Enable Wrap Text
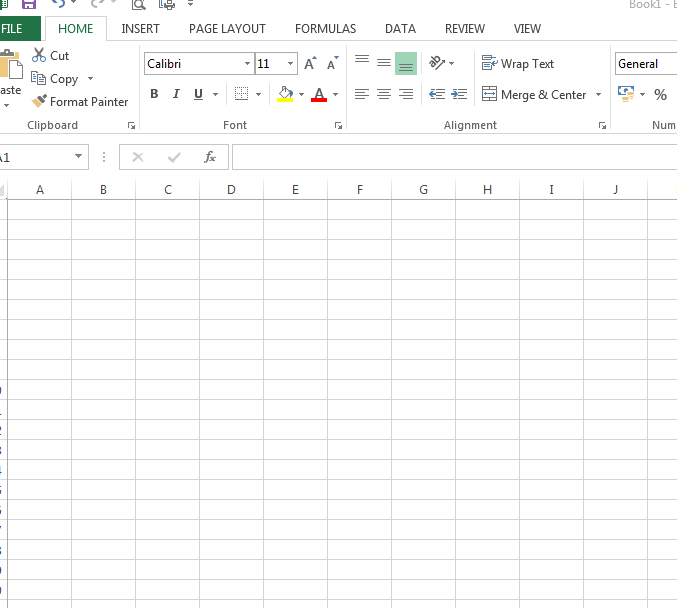Viewport: 677px width, 608px height. click(518, 63)
